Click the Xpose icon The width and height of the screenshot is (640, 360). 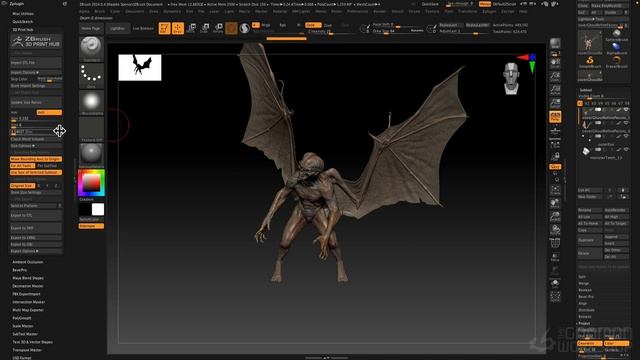pyautogui.click(x=555, y=297)
